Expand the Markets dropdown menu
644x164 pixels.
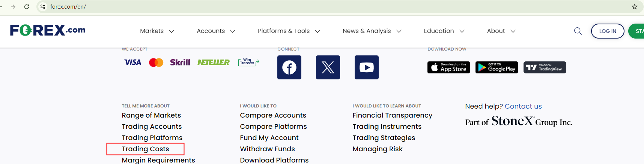(x=157, y=31)
